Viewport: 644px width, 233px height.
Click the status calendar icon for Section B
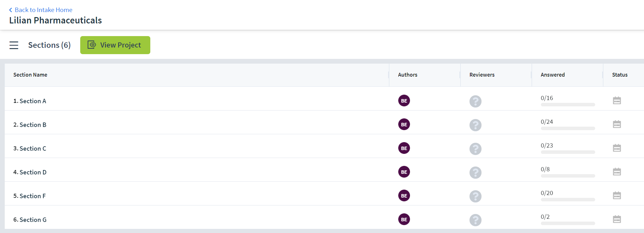point(617,124)
